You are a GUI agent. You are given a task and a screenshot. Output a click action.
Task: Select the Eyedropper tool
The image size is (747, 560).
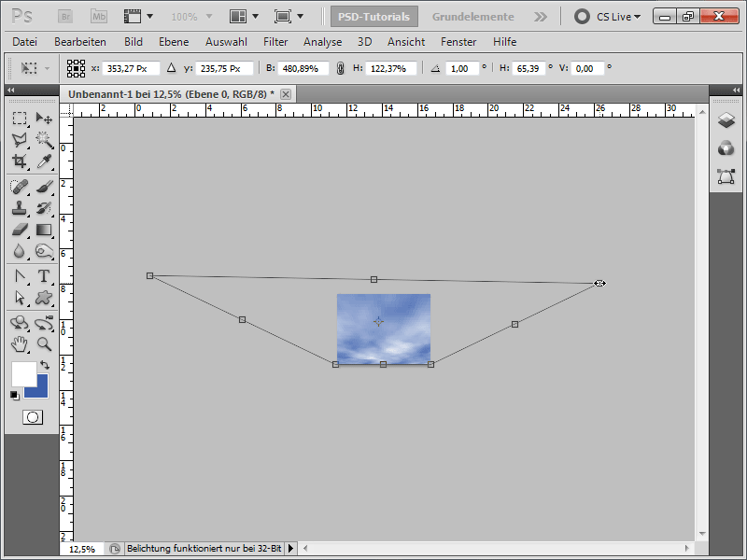[x=44, y=161]
